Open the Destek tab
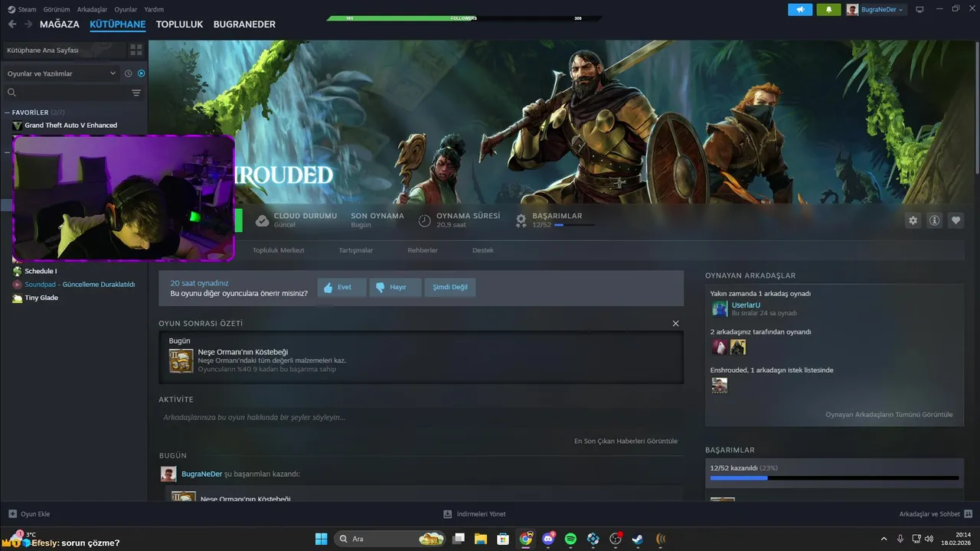 483,250
